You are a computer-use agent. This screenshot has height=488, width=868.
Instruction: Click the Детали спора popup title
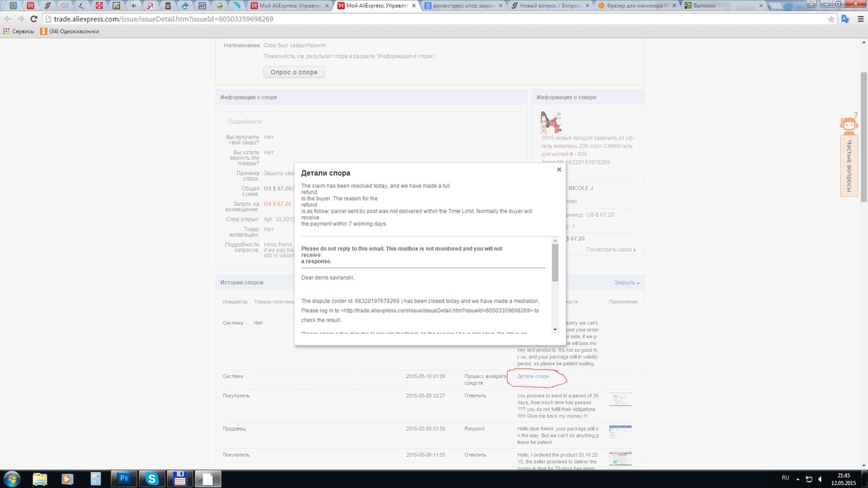click(325, 174)
